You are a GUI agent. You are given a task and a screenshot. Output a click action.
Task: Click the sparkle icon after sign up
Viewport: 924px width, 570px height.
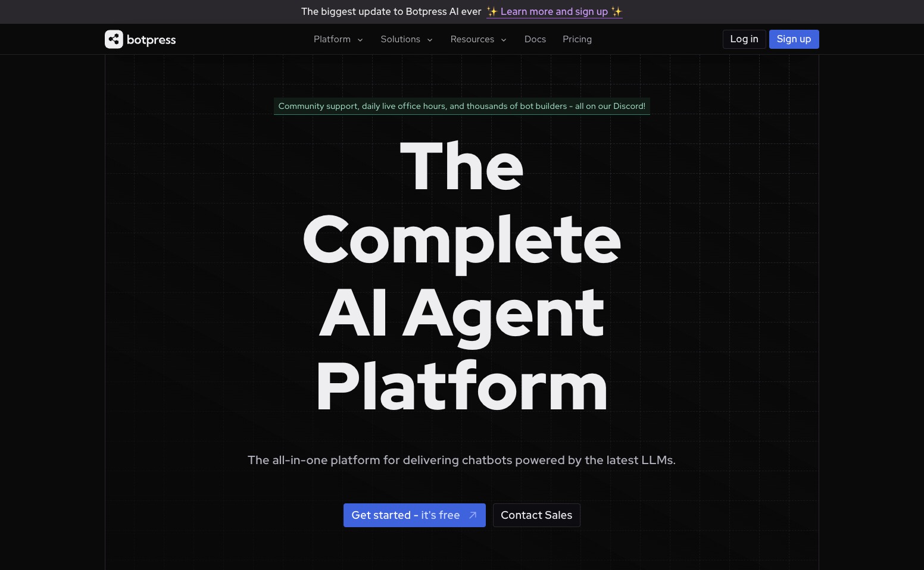616,11
